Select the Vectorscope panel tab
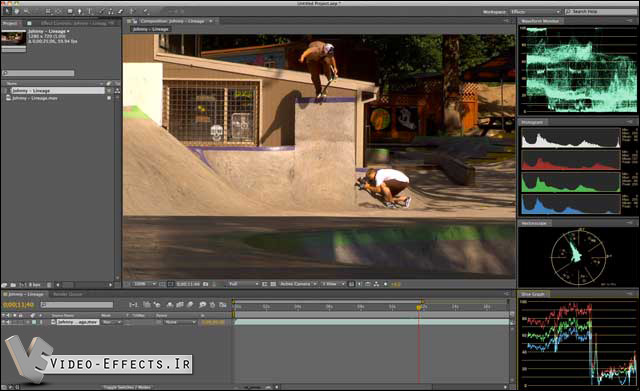Screen dimensions: 640x391 (x=534, y=223)
